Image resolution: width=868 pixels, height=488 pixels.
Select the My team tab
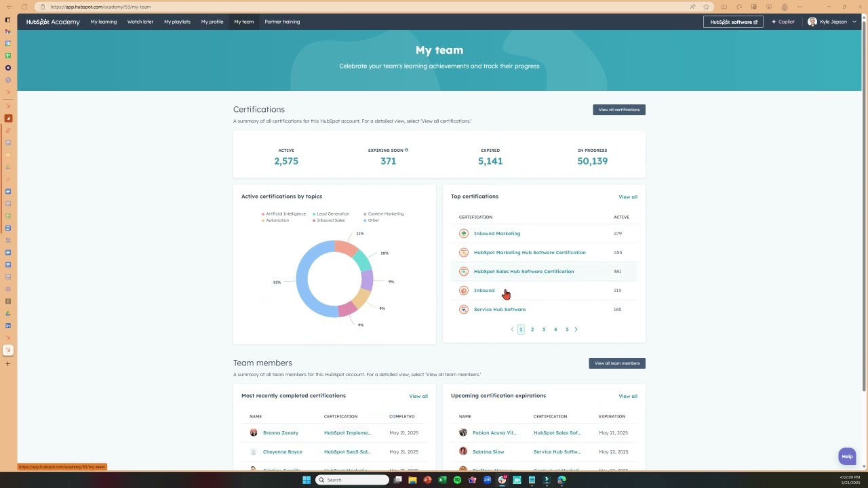[244, 22]
